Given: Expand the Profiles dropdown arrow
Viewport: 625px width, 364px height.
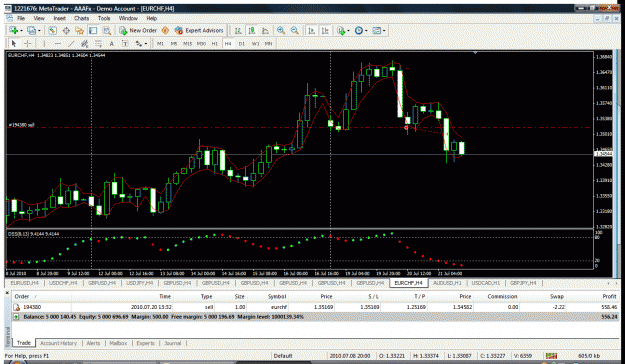Looking at the screenshot, I should tap(39, 31).
